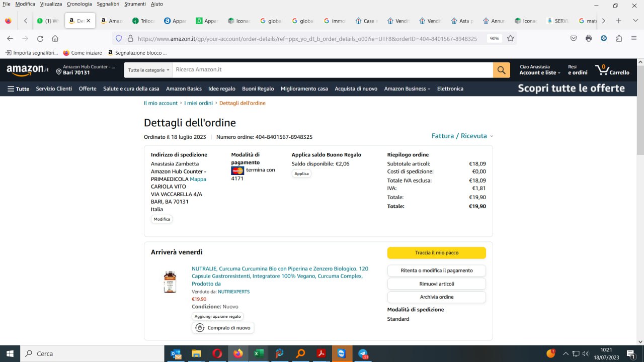Open Telegram from the Windows taskbar
This screenshot has height=362, width=644.
[x=363, y=353]
